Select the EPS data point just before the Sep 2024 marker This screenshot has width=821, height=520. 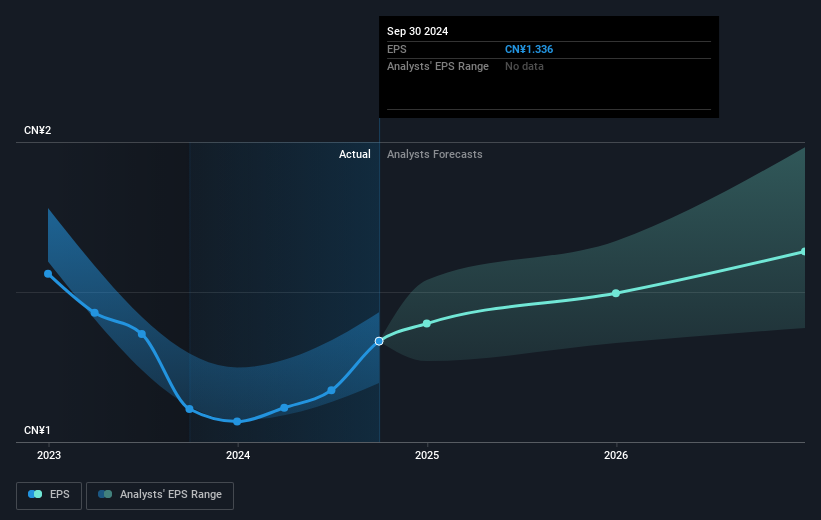click(331, 390)
